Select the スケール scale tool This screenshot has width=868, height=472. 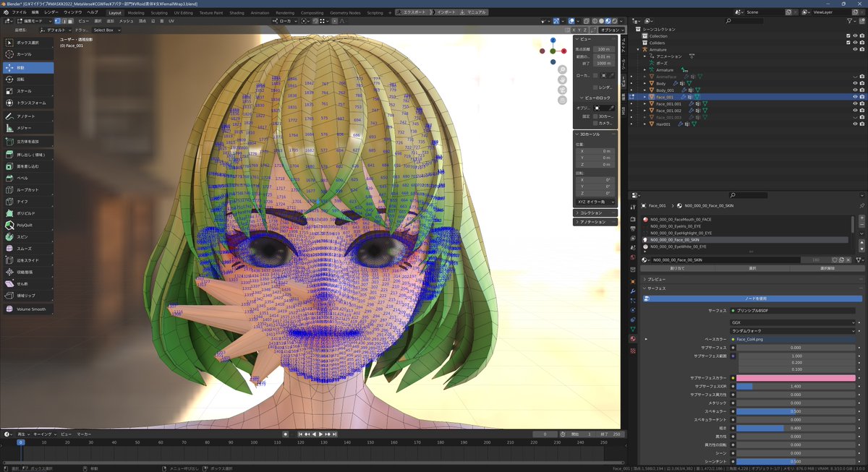[27, 91]
